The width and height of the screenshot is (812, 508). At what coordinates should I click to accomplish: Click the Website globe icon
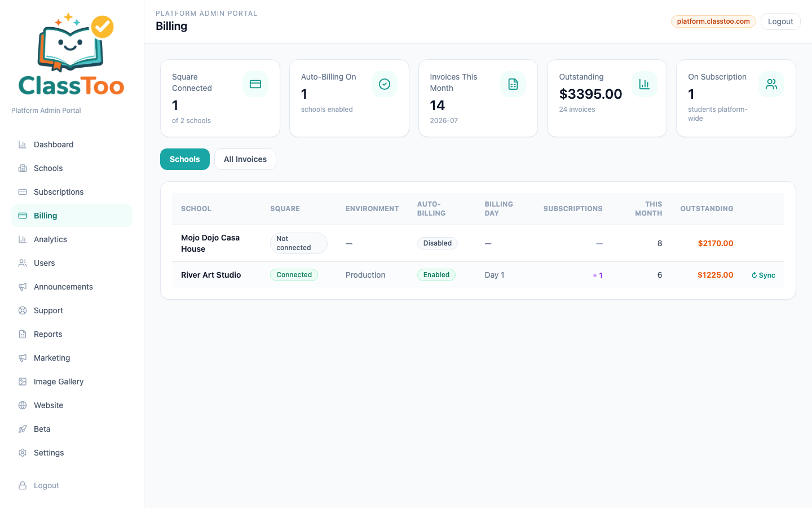pyautogui.click(x=23, y=405)
